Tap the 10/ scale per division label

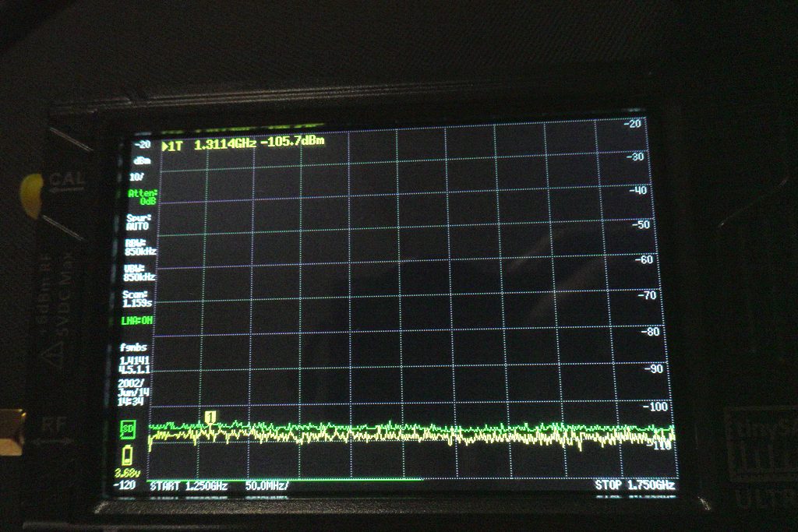pyautogui.click(x=136, y=177)
